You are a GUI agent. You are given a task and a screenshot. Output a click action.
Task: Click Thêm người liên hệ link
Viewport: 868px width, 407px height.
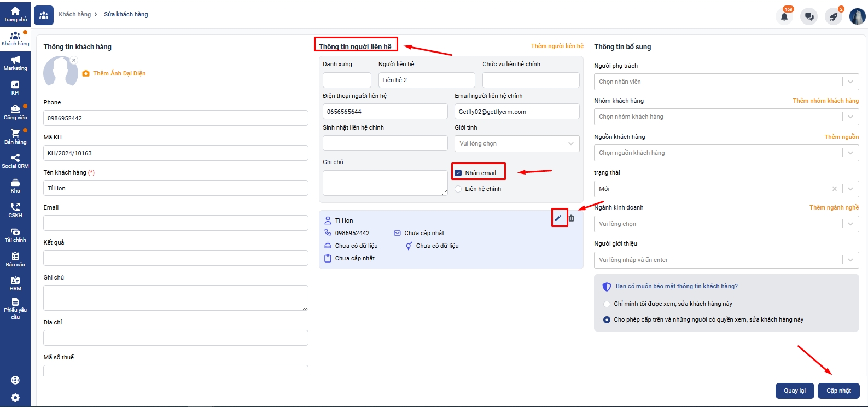(x=557, y=46)
